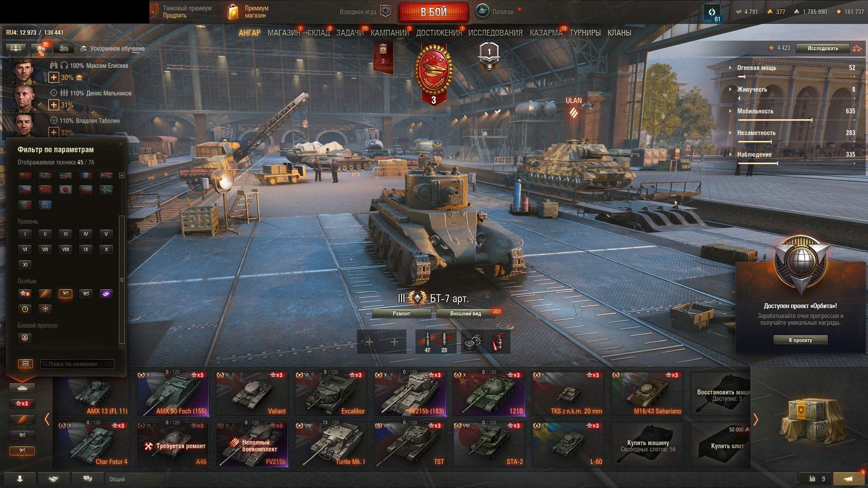The image size is (868, 488).
Task: Open the ИССЛЕДОВАНИЯ tab
Action: [x=495, y=33]
